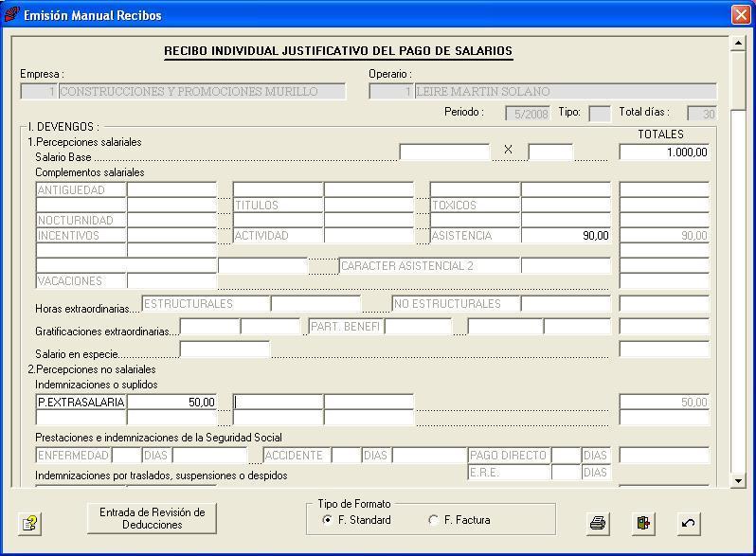The image size is (756, 556).
Task: Click the ANTIGUEDAD amount input field
Action: 171,190
